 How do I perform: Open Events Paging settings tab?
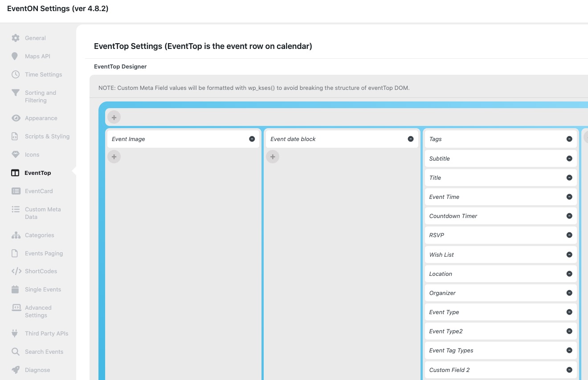(44, 253)
